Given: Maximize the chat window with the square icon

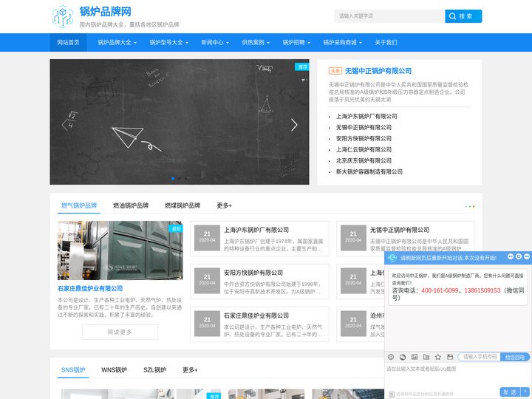Looking at the screenshot, I should [519, 256].
